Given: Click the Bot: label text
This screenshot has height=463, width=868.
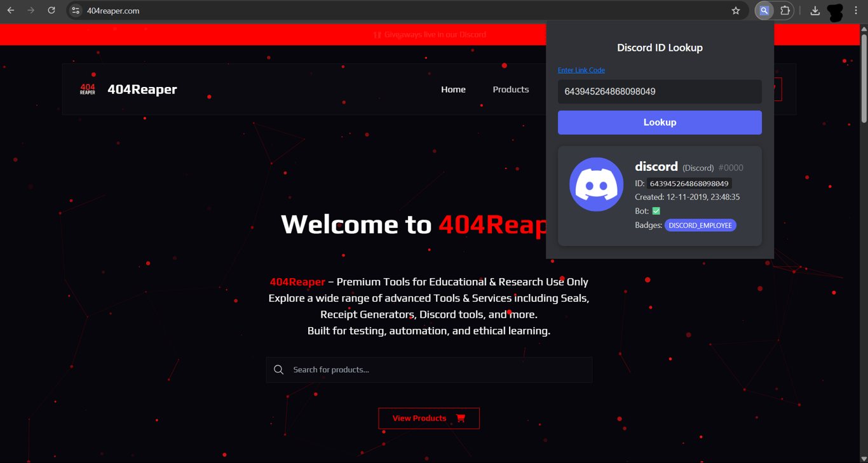Looking at the screenshot, I should [x=642, y=211].
